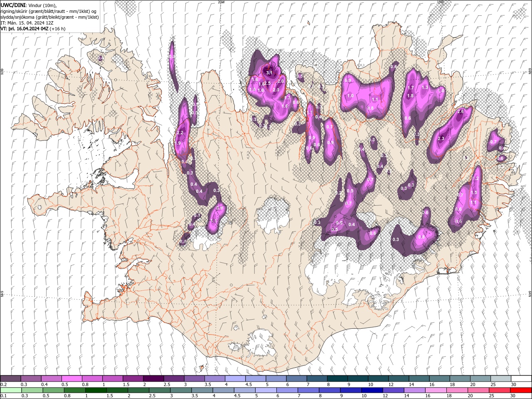Click the valid time 'VT: þri. 16.04.2024 04Z (+16 h)'
This screenshot has height=399, width=532.
tap(33, 29)
